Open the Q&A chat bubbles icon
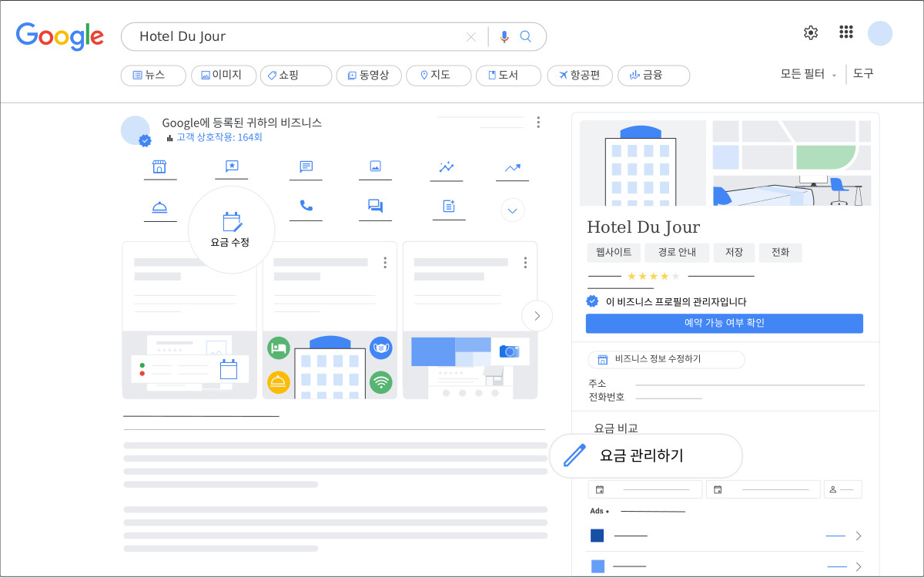This screenshot has height=578, width=924. click(375, 207)
